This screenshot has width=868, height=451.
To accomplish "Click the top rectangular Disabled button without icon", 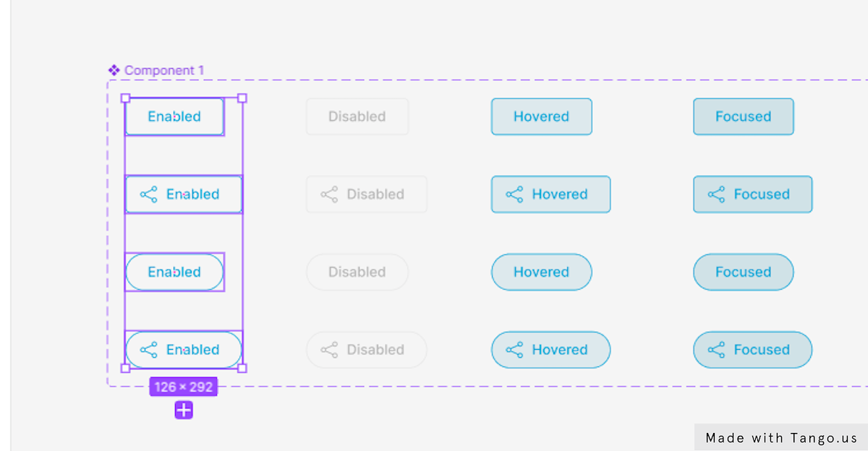I will 357,116.
